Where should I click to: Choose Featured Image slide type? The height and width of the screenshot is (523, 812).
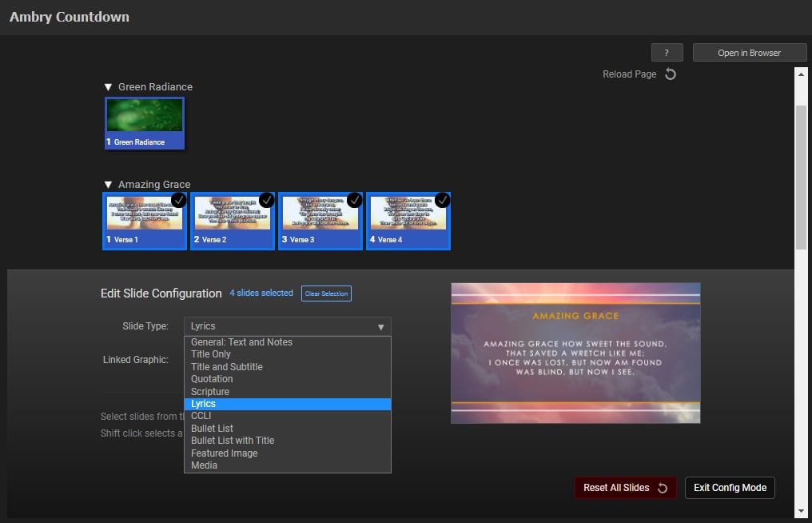pyautogui.click(x=288, y=453)
